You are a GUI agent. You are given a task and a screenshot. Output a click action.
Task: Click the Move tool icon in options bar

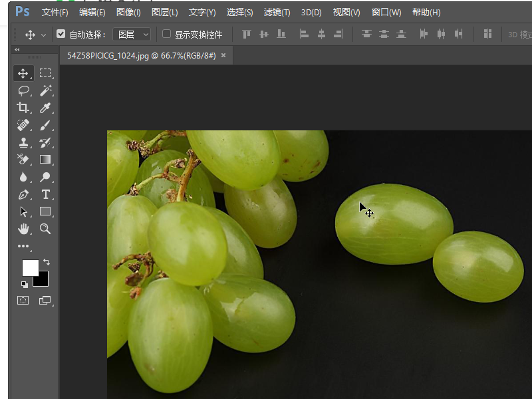[x=30, y=35]
